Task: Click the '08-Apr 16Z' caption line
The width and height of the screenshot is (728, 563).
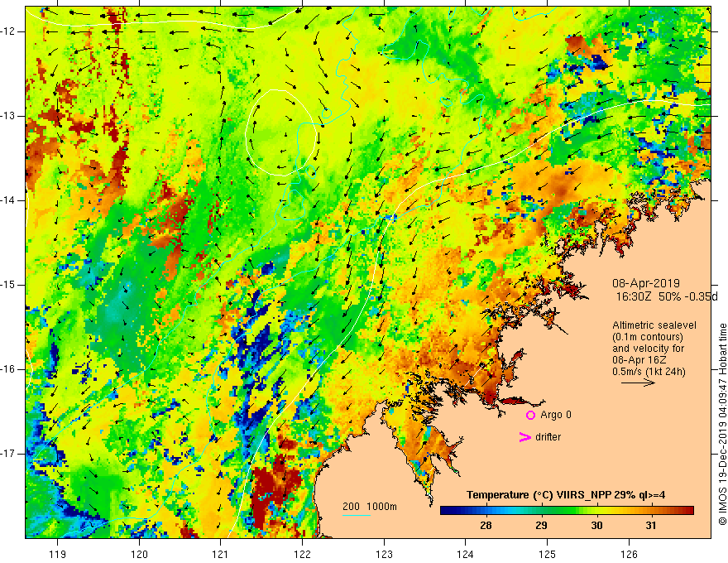Action: [x=639, y=359]
